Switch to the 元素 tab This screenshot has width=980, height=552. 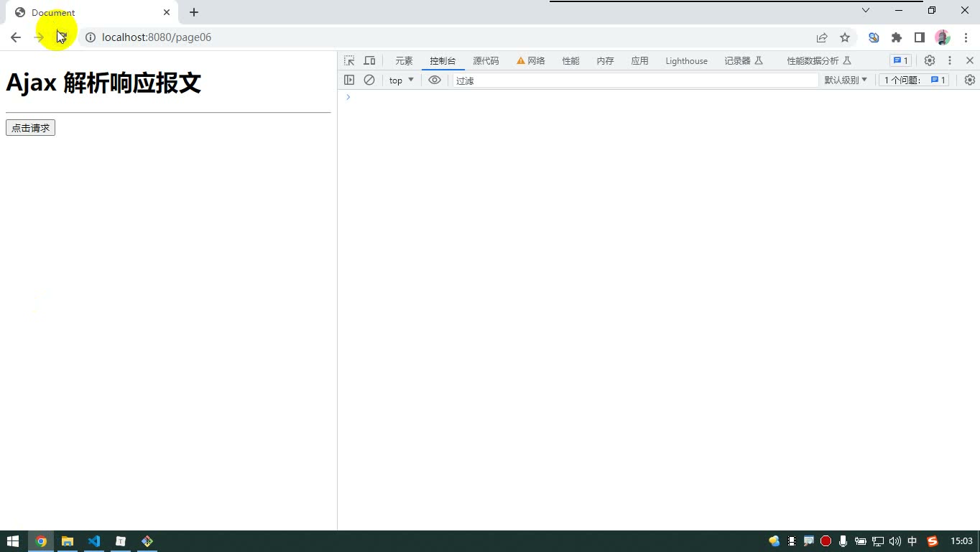pos(404,61)
